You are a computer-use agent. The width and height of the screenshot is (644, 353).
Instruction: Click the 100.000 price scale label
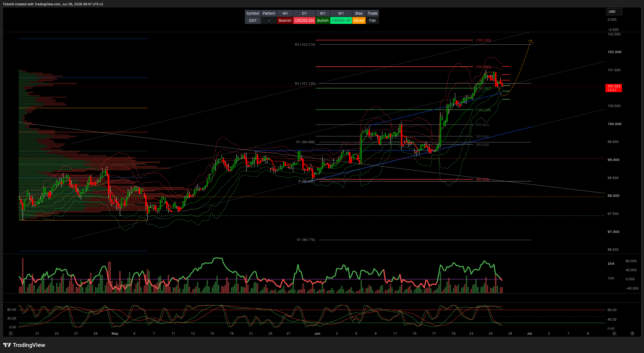click(614, 124)
